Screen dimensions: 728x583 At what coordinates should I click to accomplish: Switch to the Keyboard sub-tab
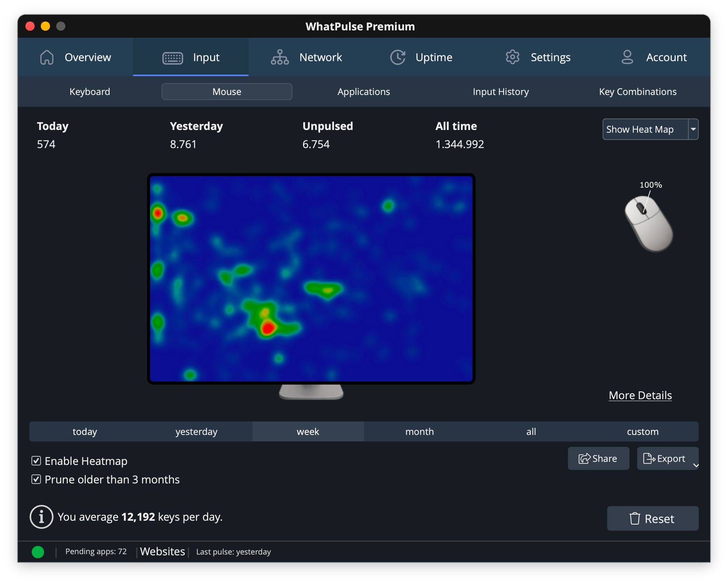[90, 92]
